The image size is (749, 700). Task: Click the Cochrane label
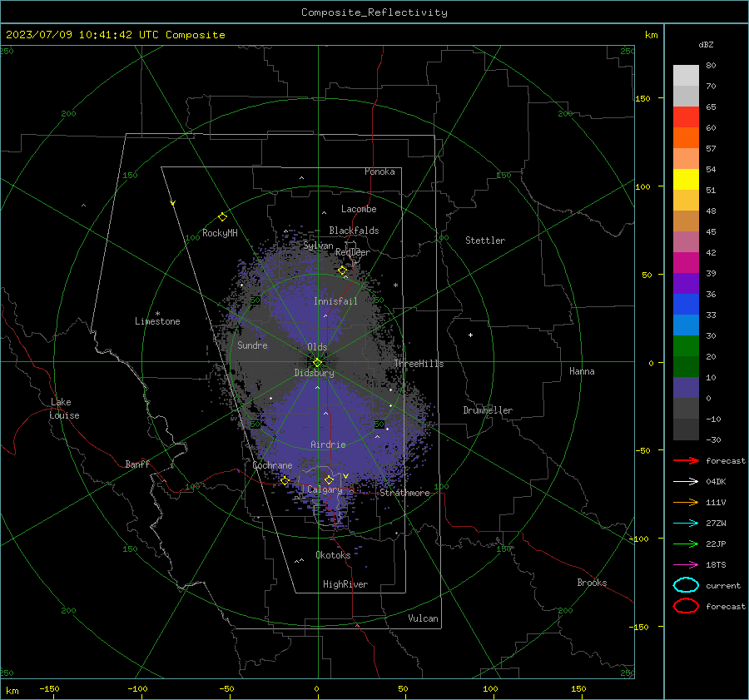pyautogui.click(x=272, y=465)
